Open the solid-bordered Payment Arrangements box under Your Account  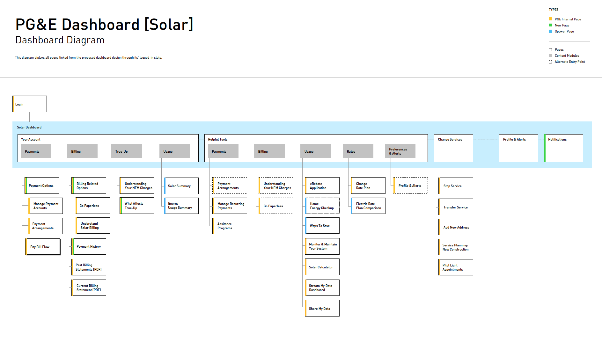click(46, 226)
